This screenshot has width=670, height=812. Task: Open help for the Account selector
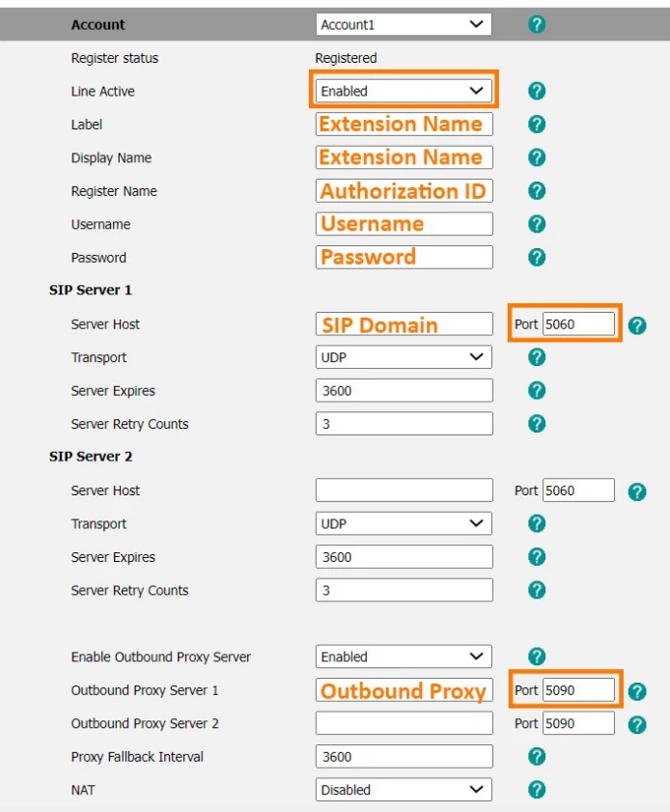(537, 24)
